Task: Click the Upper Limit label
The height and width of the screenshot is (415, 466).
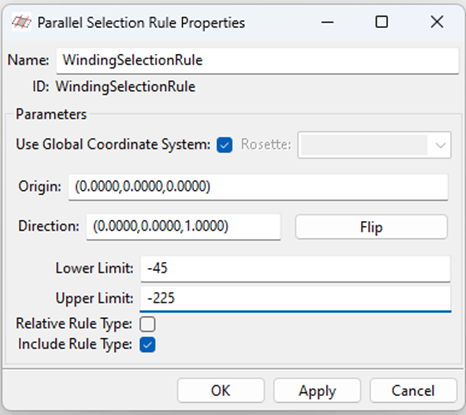Action: pos(94,298)
